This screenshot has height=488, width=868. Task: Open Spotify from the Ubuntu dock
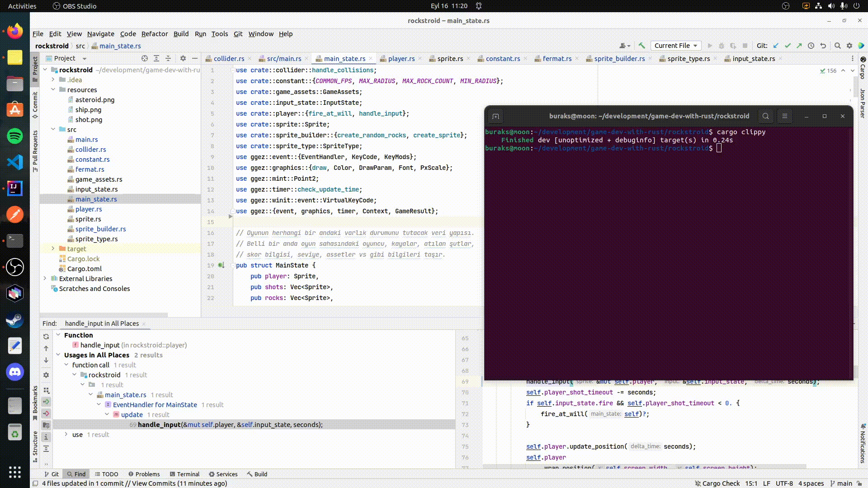(x=15, y=136)
